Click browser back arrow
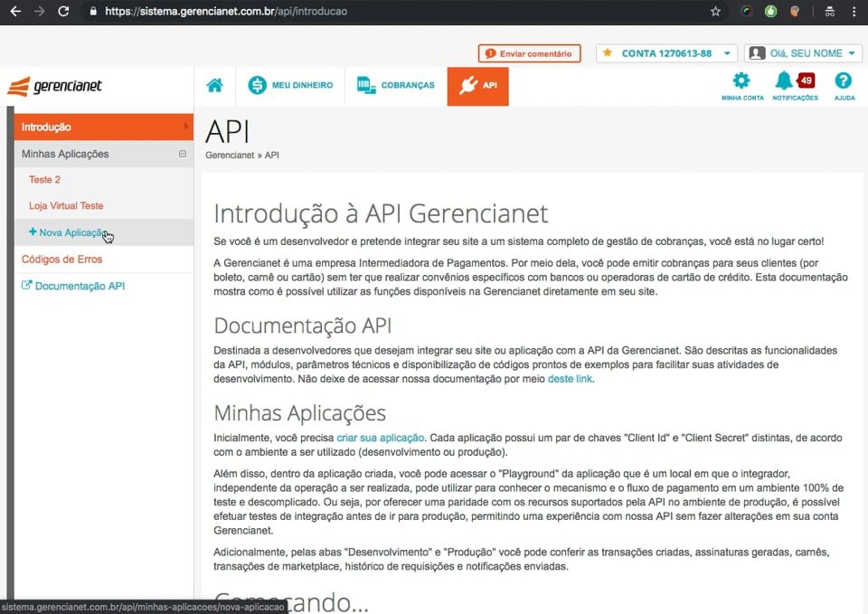Viewport: 868px width, 614px height. pos(15,11)
